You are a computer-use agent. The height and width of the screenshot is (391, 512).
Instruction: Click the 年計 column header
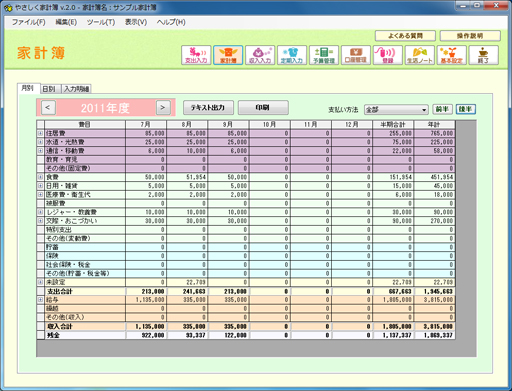point(434,125)
